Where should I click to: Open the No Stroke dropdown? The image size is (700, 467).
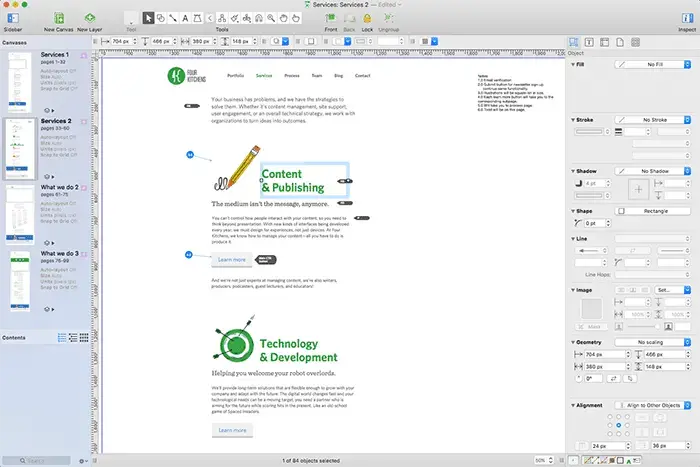pyautogui.click(x=654, y=119)
